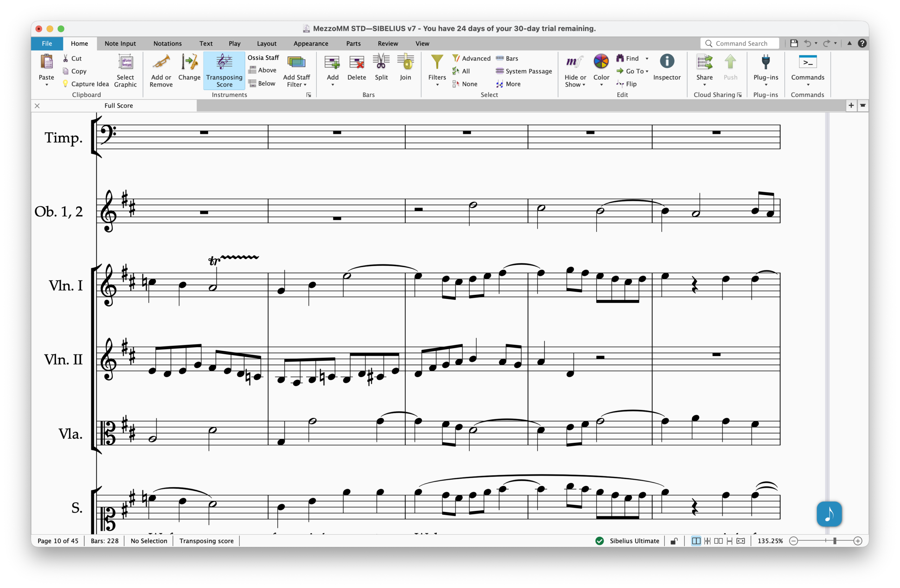Switch to the Note Input tab
The height and width of the screenshot is (588, 900).
tap(120, 44)
